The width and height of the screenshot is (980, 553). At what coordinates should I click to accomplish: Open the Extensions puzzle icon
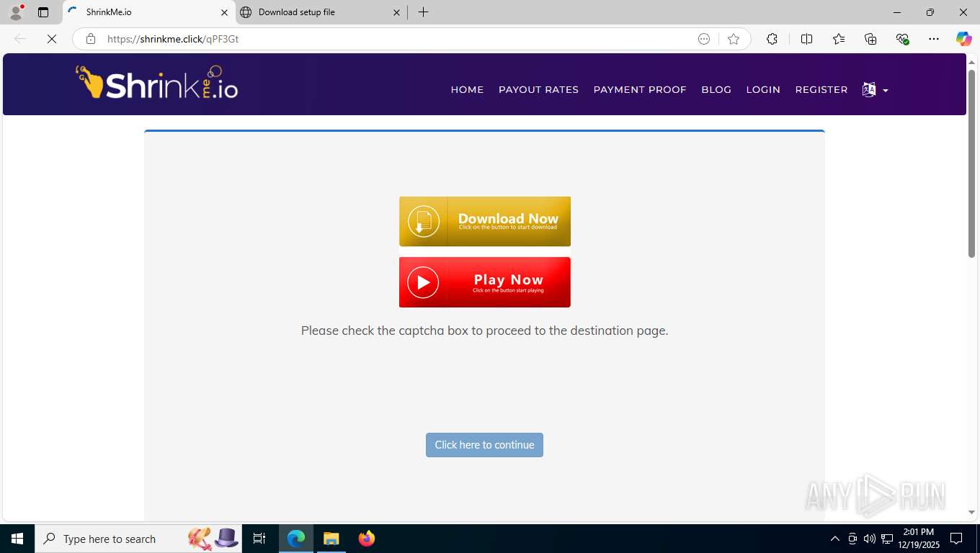point(772,39)
